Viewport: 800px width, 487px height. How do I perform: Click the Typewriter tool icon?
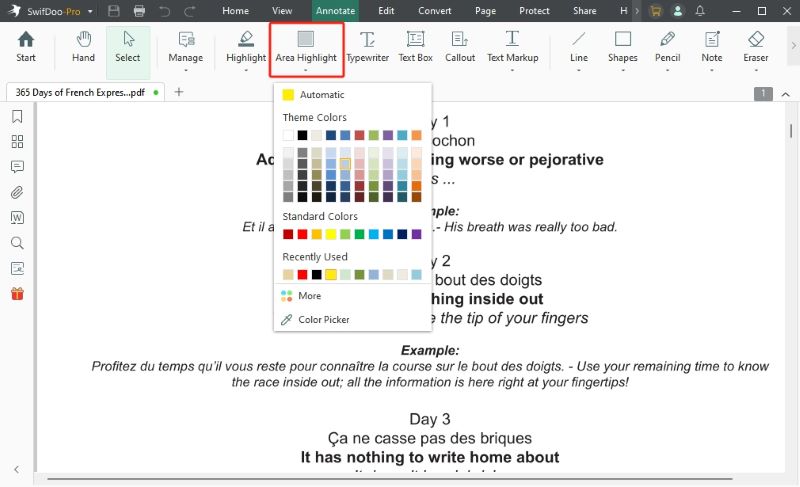367,47
